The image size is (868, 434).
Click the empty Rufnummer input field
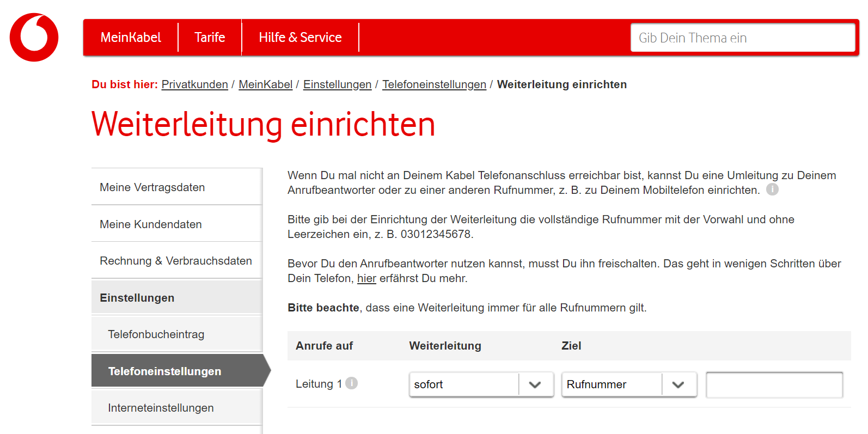[x=774, y=384]
